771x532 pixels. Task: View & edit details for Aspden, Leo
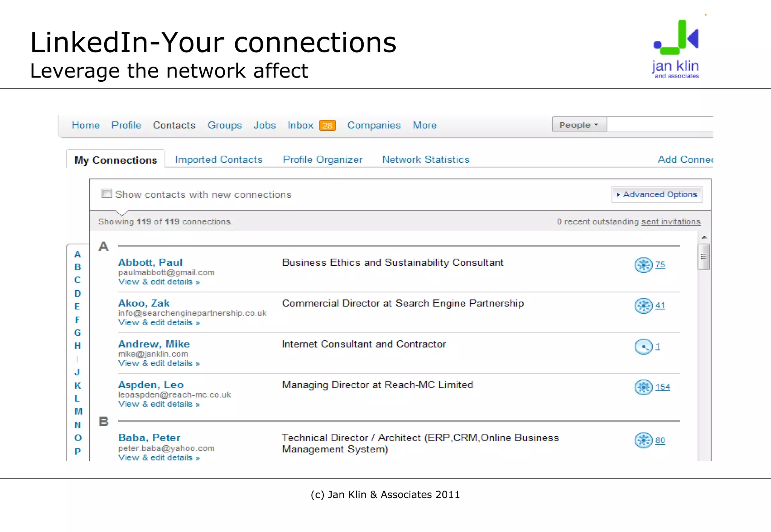pos(159,404)
